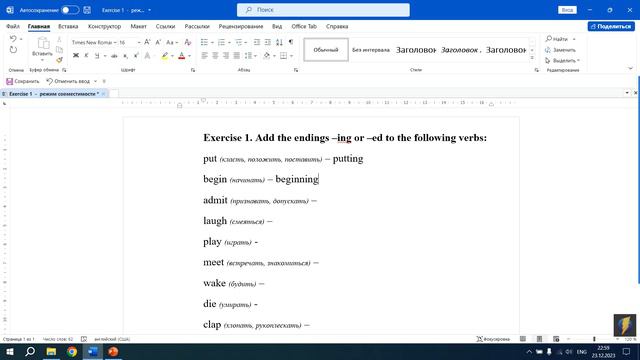Apply subscript formatting
640x360 pixels.
126,56
